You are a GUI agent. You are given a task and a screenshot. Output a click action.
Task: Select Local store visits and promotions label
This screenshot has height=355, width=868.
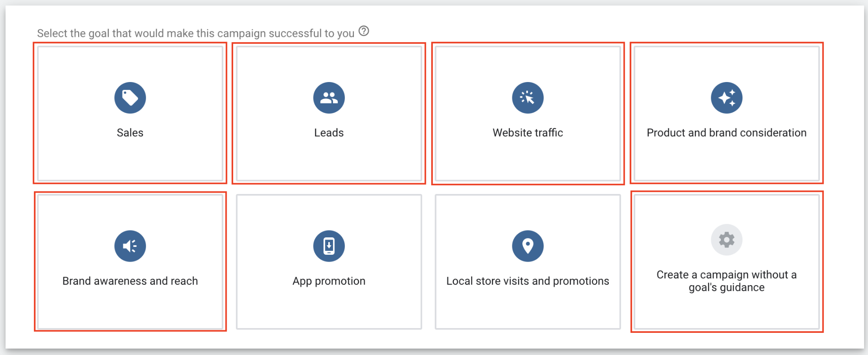[528, 281]
